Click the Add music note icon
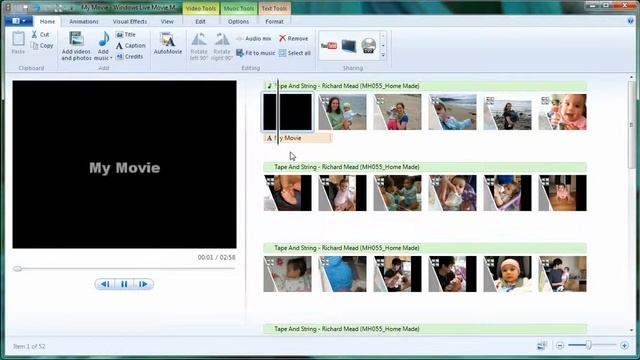 tap(104, 39)
